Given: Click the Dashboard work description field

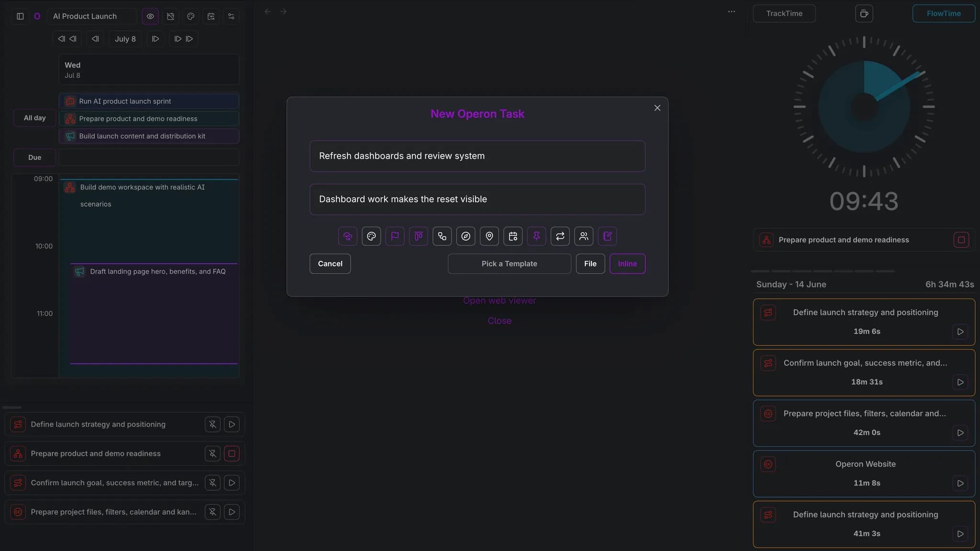Looking at the screenshot, I should (x=477, y=199).
